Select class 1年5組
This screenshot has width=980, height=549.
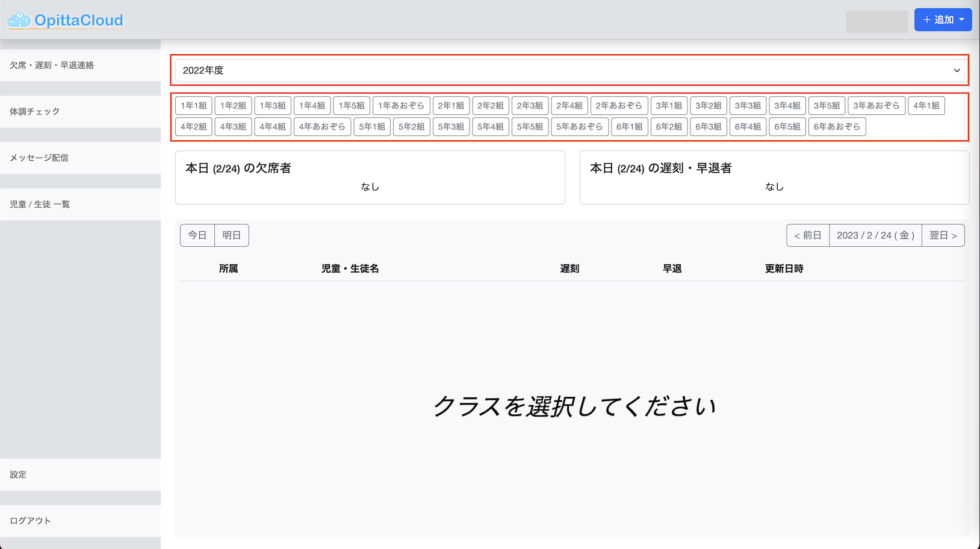(352, 105)
